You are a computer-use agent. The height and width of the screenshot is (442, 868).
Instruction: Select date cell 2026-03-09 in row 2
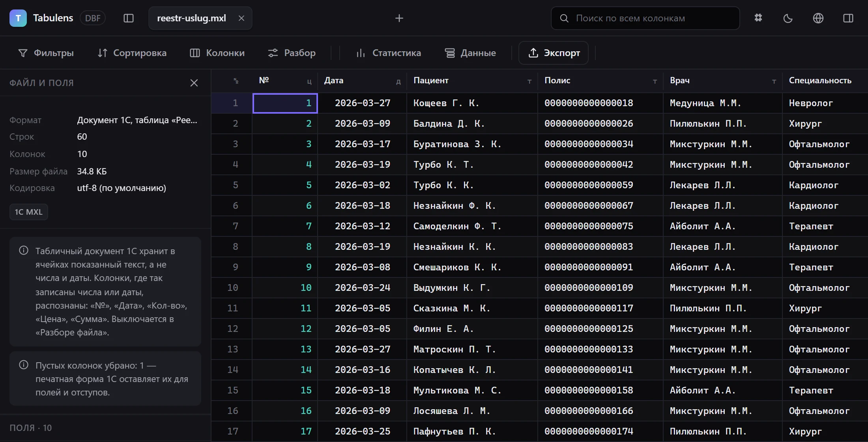363,124
